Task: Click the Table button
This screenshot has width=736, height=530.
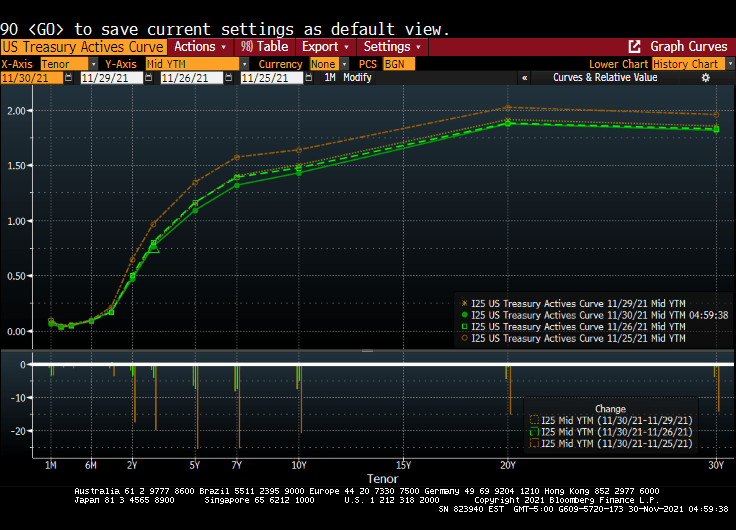Action: click(265, 47)
